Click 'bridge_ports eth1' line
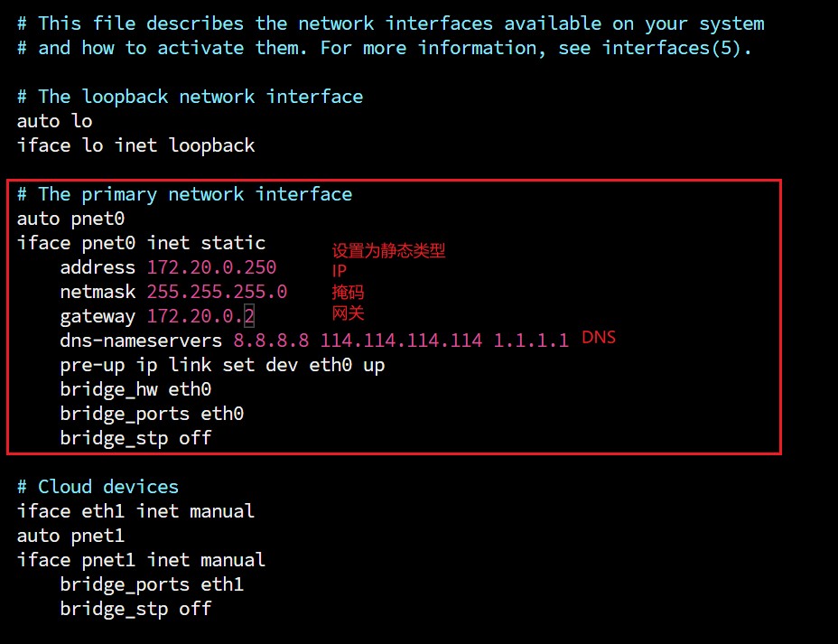This screenshot has height=644, width=838. 152,584
